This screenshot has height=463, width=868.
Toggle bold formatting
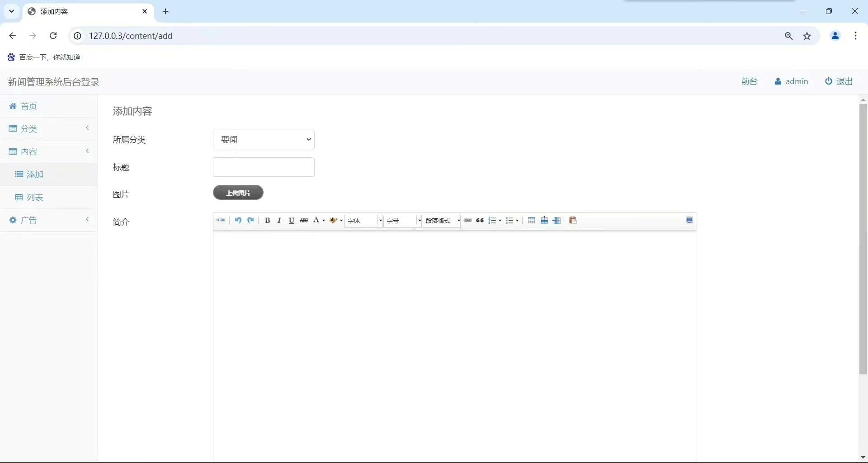(268, 221)
